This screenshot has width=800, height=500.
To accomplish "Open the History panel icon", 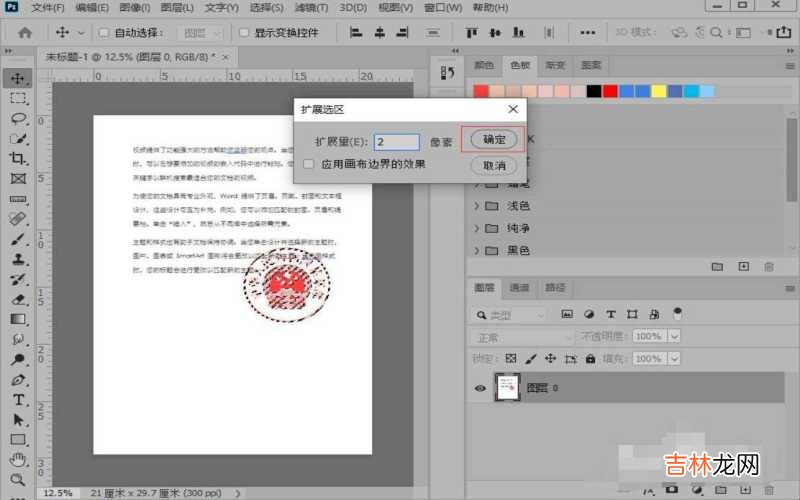I will [447, 72].
